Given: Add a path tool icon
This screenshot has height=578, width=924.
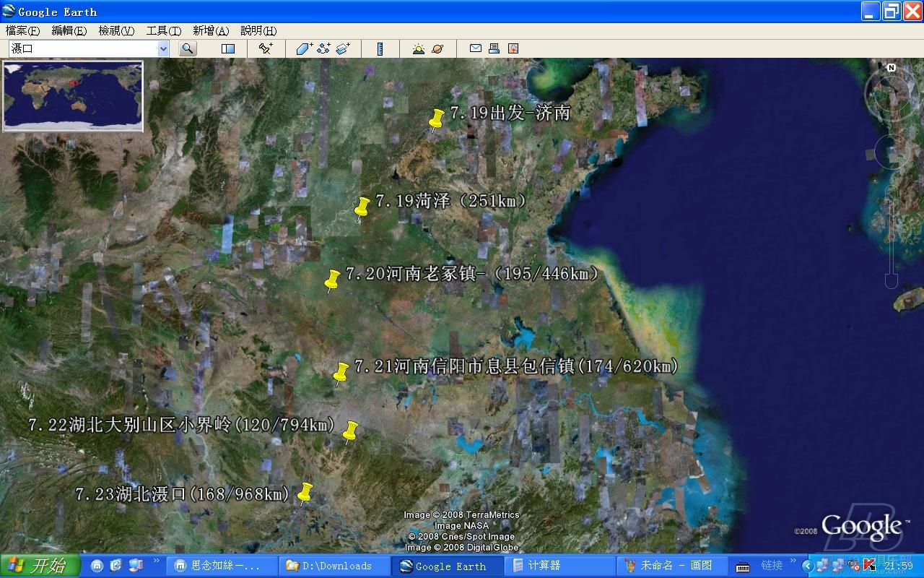Looking at the screenshot, I should 323,48.
